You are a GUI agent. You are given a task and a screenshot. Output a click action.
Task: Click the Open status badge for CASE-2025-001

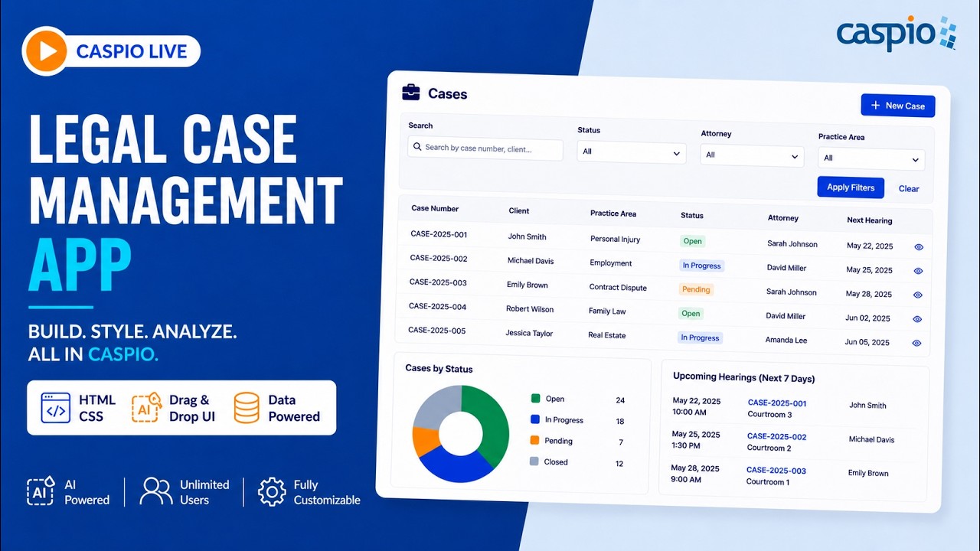coord(693,241)
